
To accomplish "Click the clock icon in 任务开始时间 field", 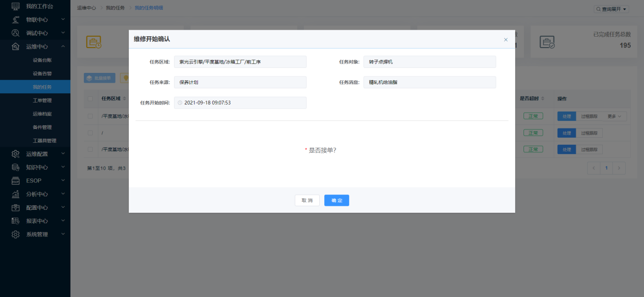I will pyautogui.click(x=180, y=103).
